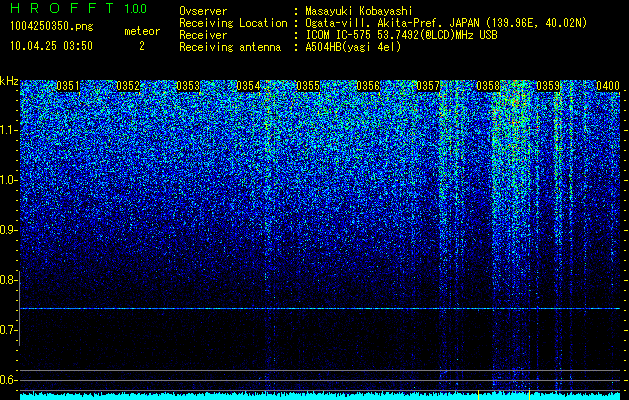Click the 0353 time marker
Viewport: 629px width, 400px height.
point(188,86)
